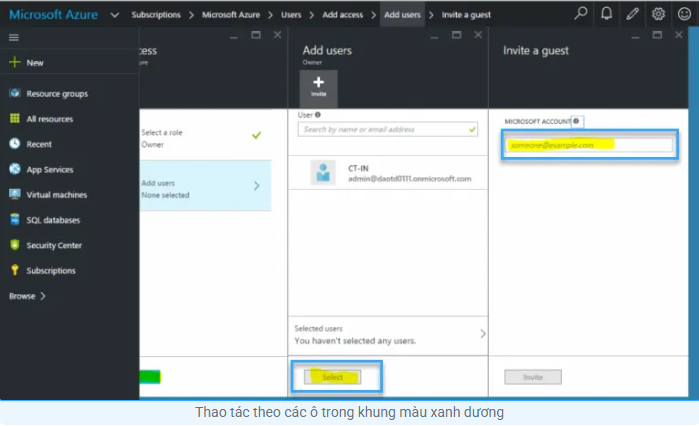
Task: Go to Users breadcrumb
Action: [291, 15]
